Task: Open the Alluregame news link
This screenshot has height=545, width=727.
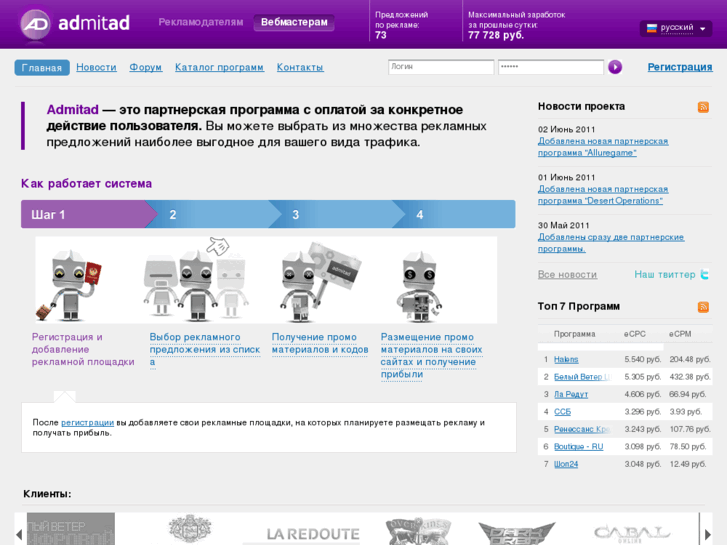Action: coord(603,147)
